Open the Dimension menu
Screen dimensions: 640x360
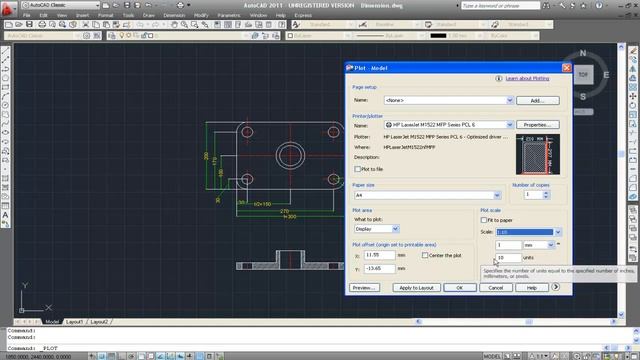174,15
